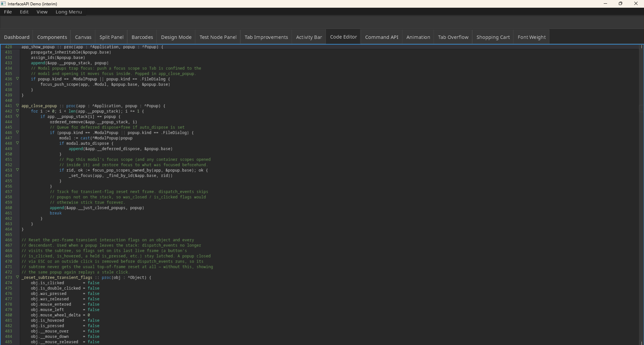Click comment '// Reset the per-frame transient interaction flags'
Image resolution: width=644 pixels, height=345 pixels.
tap(108, 240)
